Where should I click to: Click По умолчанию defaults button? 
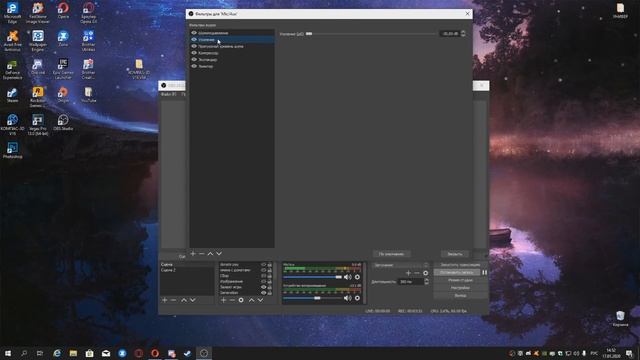[391, 254]
